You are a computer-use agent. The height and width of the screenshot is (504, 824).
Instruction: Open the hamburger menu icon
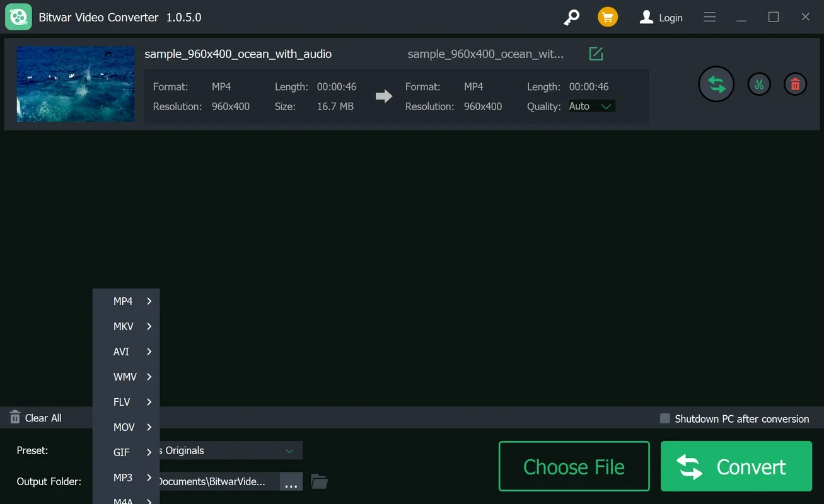710,17
